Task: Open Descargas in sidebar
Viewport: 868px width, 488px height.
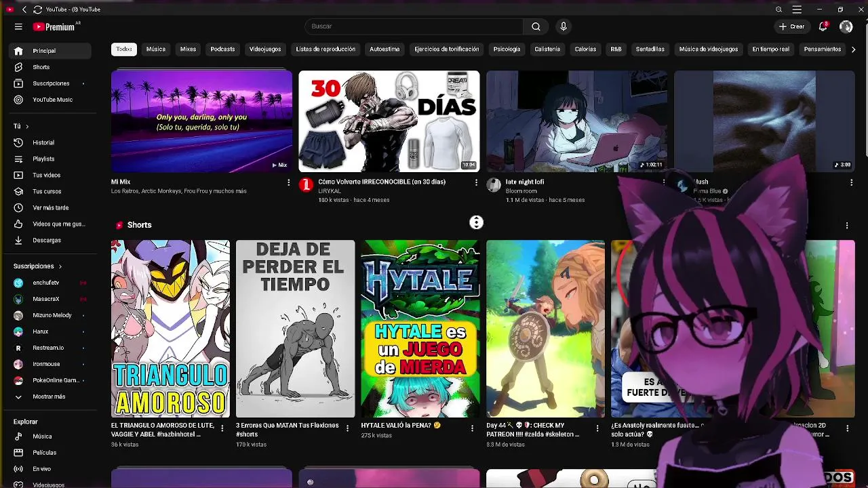Action: 50,240
